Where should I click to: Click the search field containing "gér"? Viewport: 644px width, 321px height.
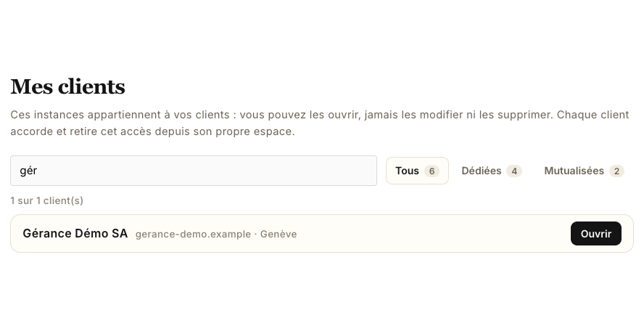point(194,171)
